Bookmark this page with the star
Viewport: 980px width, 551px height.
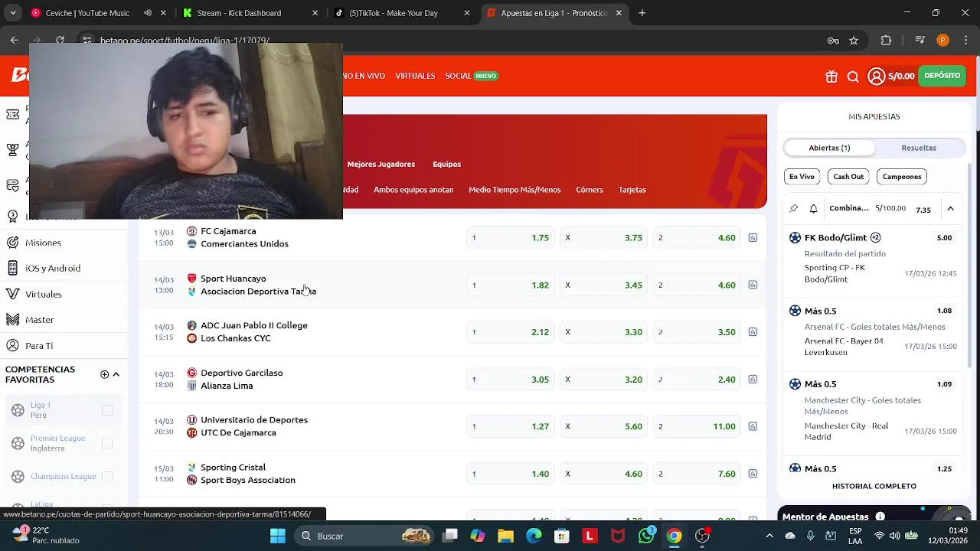[854, 41]
